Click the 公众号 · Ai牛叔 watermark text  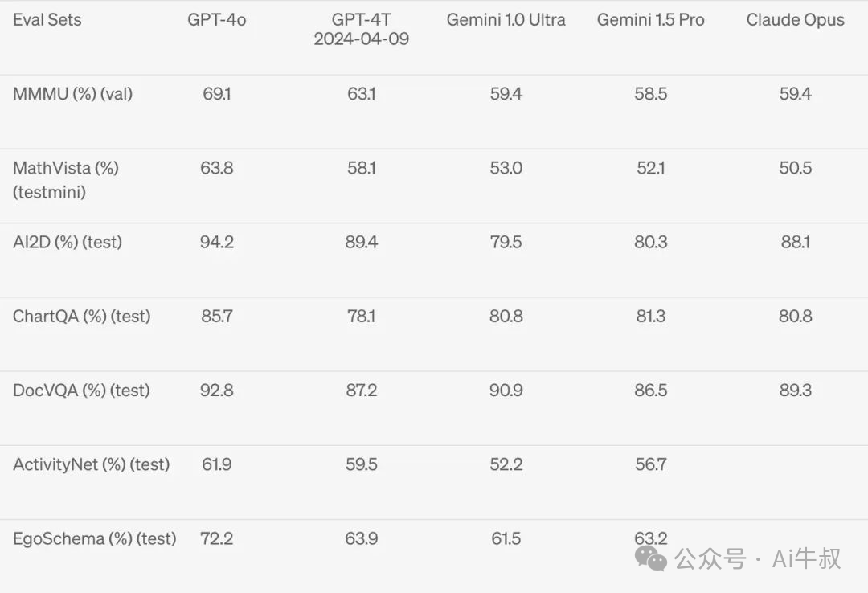[x=757, y=558]
